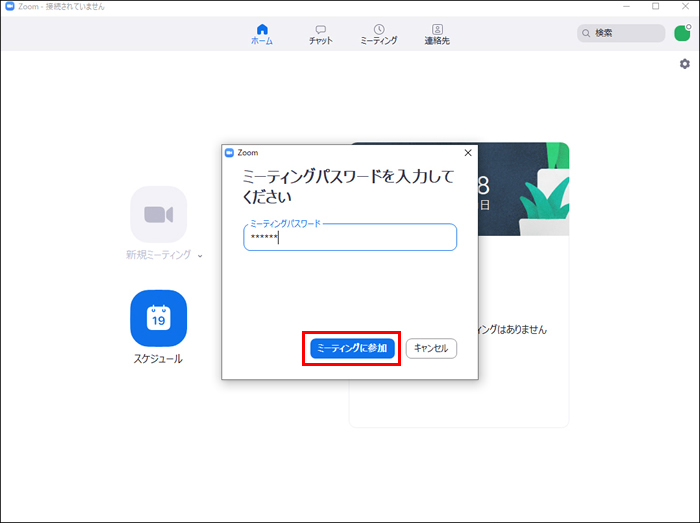The width and height of the screenshot is (700, 523).
Task: Minimize the Zoom main window
Action: (x=627, y=7)
